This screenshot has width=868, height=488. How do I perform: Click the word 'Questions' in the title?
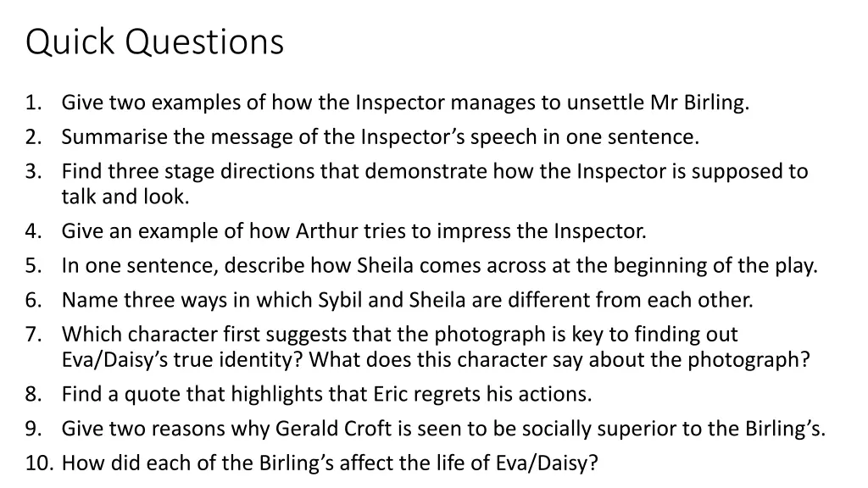[204, 42]
